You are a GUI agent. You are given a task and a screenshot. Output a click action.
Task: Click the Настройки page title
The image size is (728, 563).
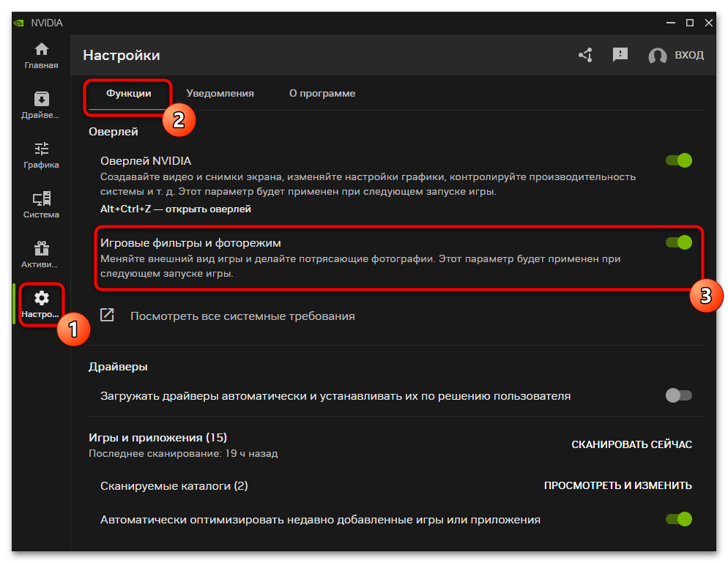click(122, 55)
